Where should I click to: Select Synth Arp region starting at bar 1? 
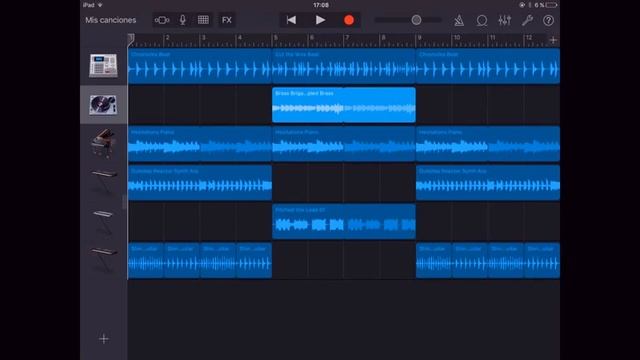200,182
